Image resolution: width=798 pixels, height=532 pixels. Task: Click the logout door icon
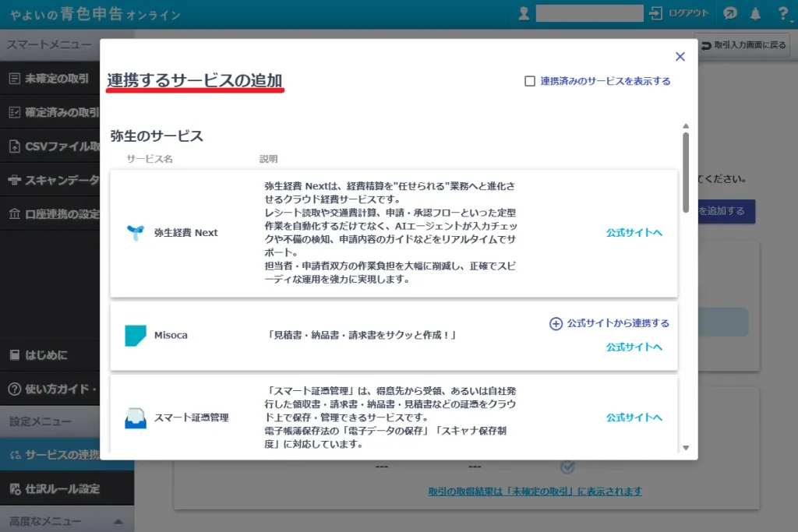coord(655,13)
